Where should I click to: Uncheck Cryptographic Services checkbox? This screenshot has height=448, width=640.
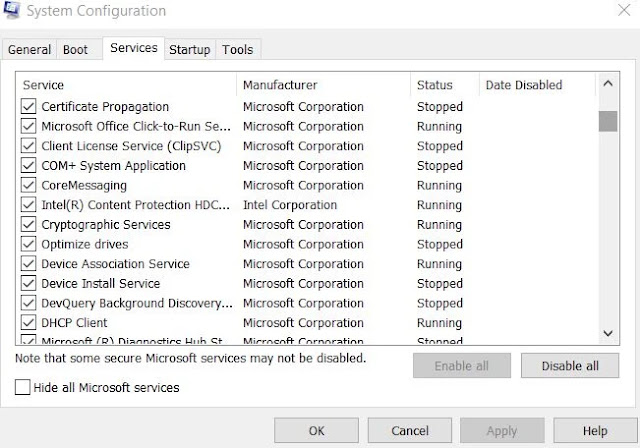pos(28,225)
